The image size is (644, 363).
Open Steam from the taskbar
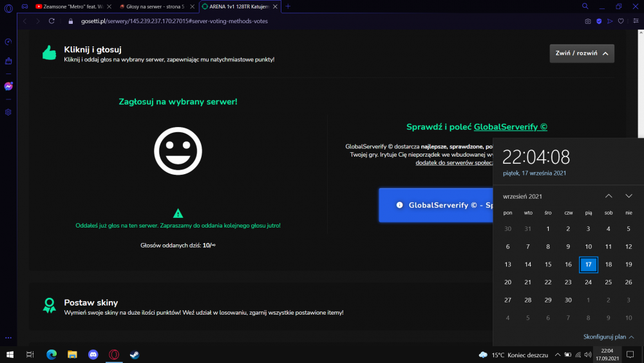(x=135, y=355)
